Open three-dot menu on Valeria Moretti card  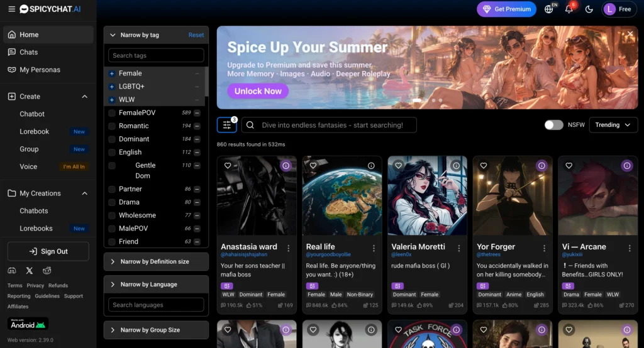pos(458,248)
